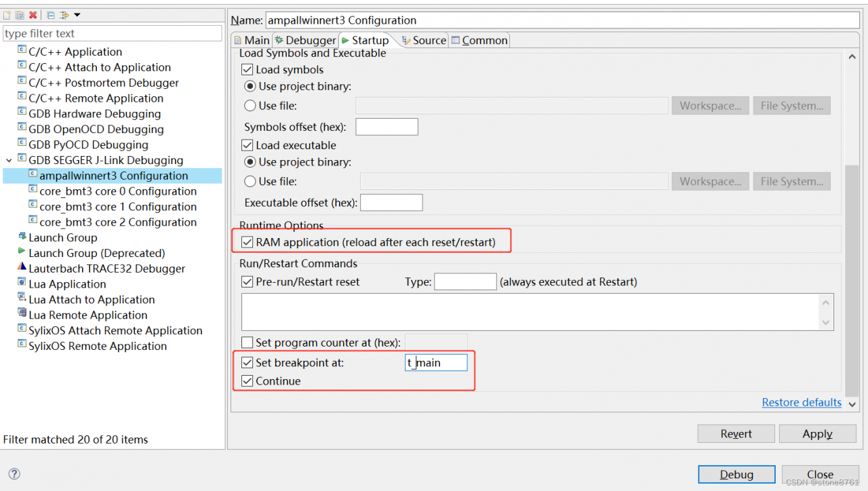
Task: Duplicate the selected launch configuration
Action: 20,15
